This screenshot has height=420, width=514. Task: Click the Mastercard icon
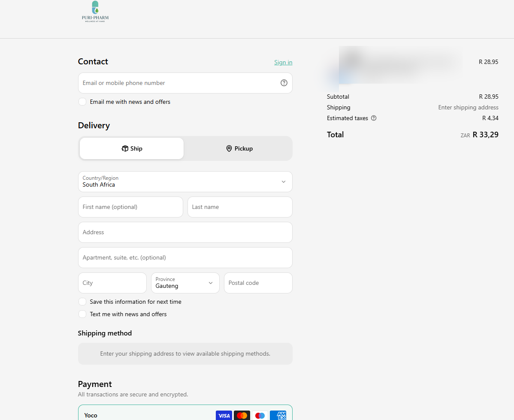242,415
